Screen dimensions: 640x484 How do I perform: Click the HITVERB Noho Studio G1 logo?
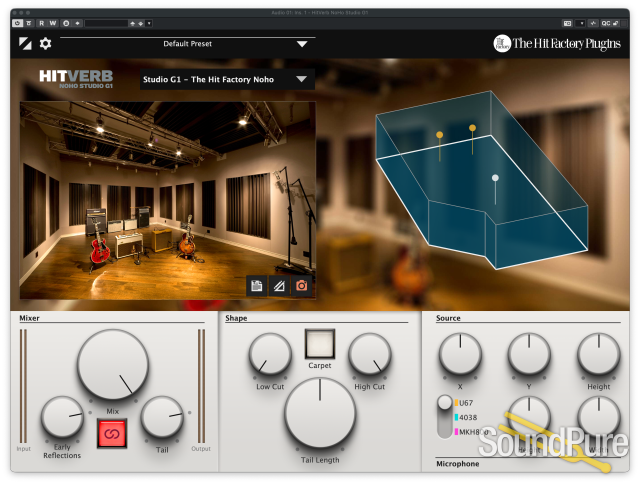[x=76, y=79]
